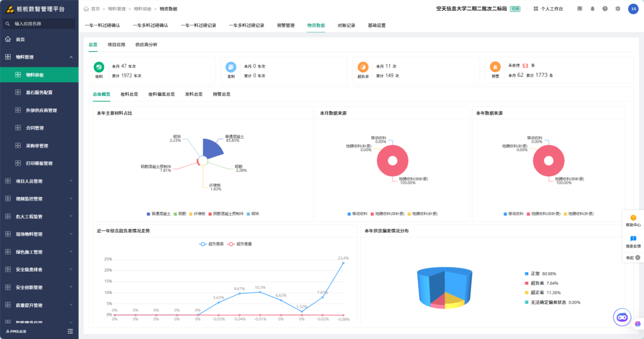Open the chatbot assistant floating icon
The height and width of the screenshot is (339, 644).
point(622,318)
